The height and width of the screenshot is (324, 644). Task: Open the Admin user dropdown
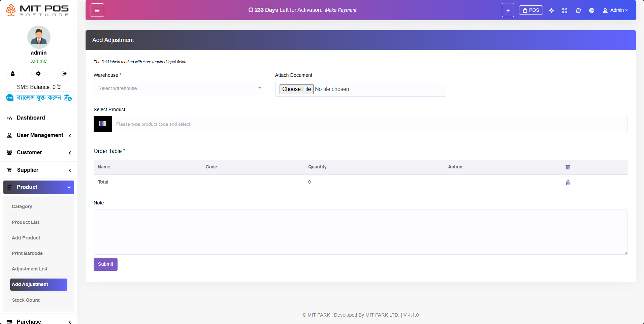point(615,10)
